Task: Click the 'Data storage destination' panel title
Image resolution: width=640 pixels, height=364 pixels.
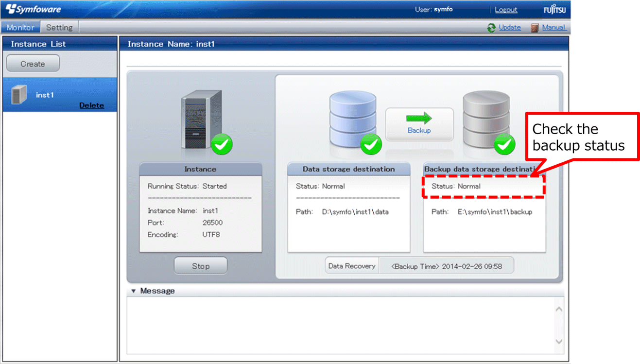Action: coord(349,169)
